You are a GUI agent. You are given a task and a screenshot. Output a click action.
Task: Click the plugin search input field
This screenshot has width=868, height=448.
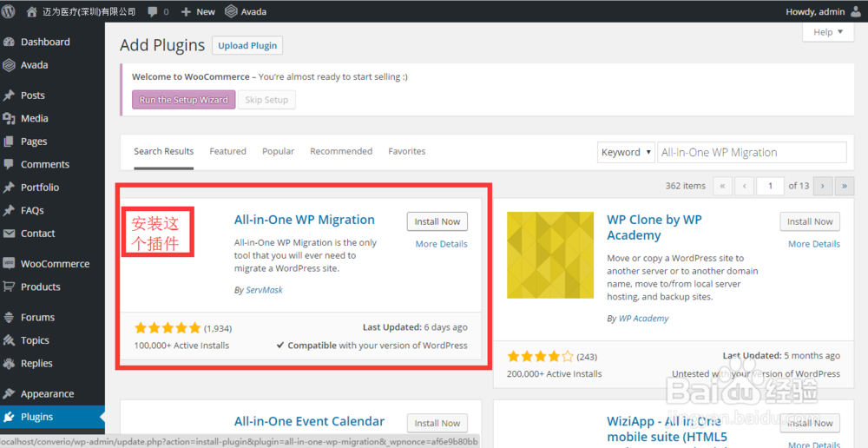pos(752,153)
